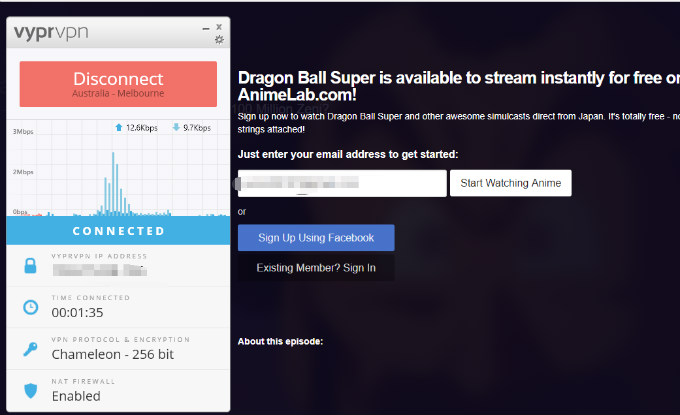This screenshot has width=680, height=415.
Task: Minimize the VyprVPN window
Action: pyautogui.click(x=206, y=29)
